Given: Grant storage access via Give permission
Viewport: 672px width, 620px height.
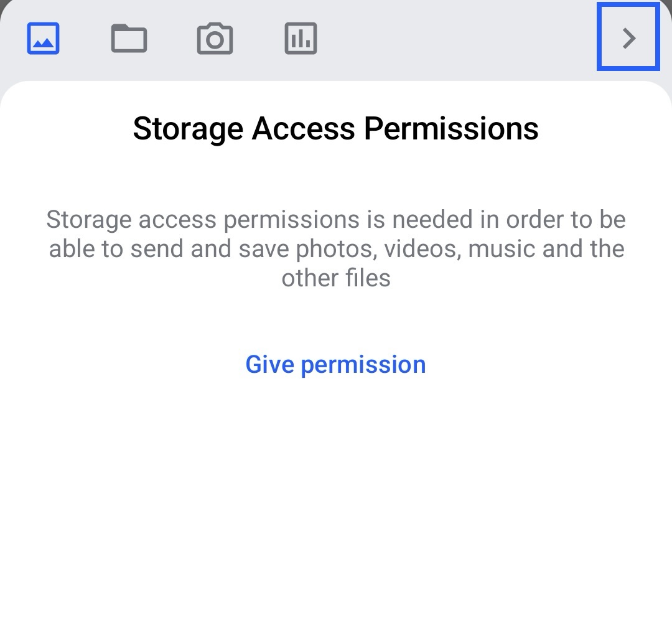Looking at the screenshot, I should pos(335,364).
